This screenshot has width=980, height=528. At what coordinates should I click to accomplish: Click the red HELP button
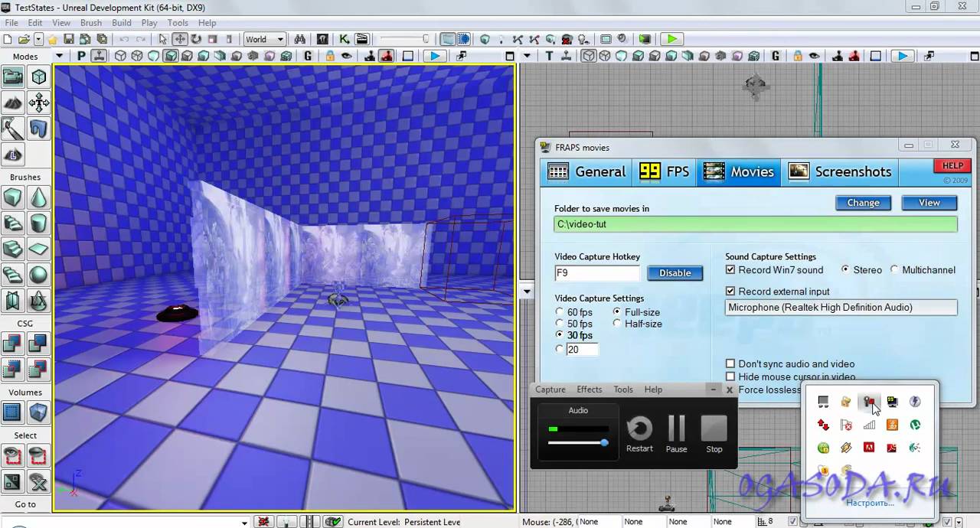tap(952, 166)
